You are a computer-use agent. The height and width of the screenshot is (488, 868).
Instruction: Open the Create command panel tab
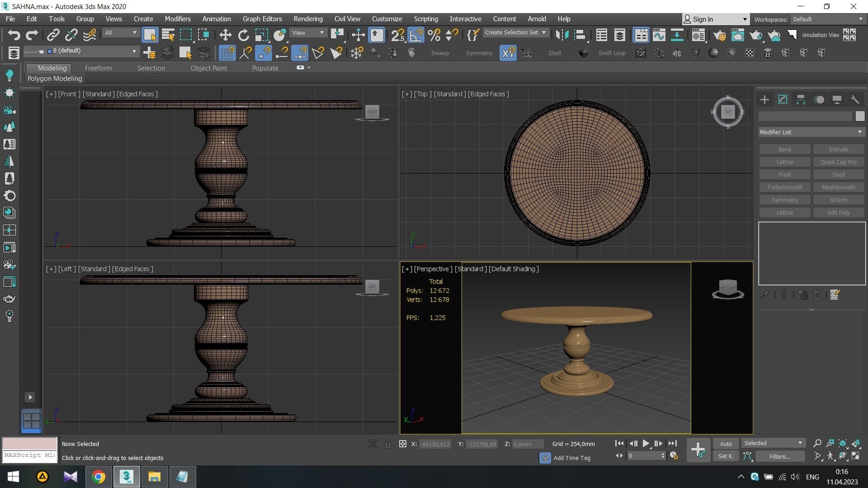coord(764,100)
